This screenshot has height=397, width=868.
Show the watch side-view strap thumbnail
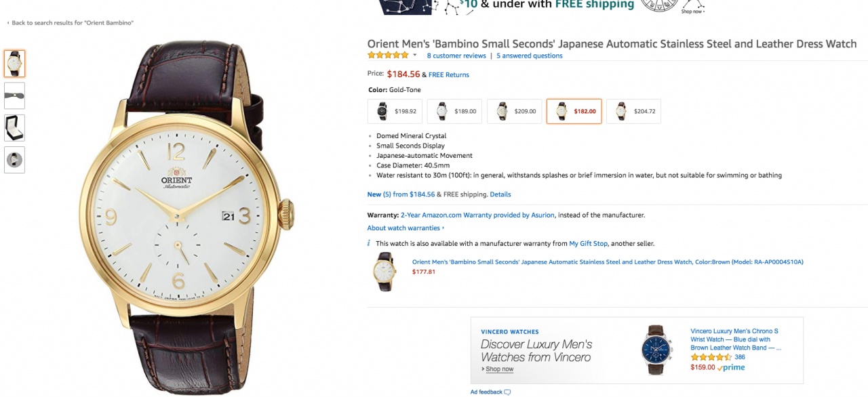coord(14,96)
